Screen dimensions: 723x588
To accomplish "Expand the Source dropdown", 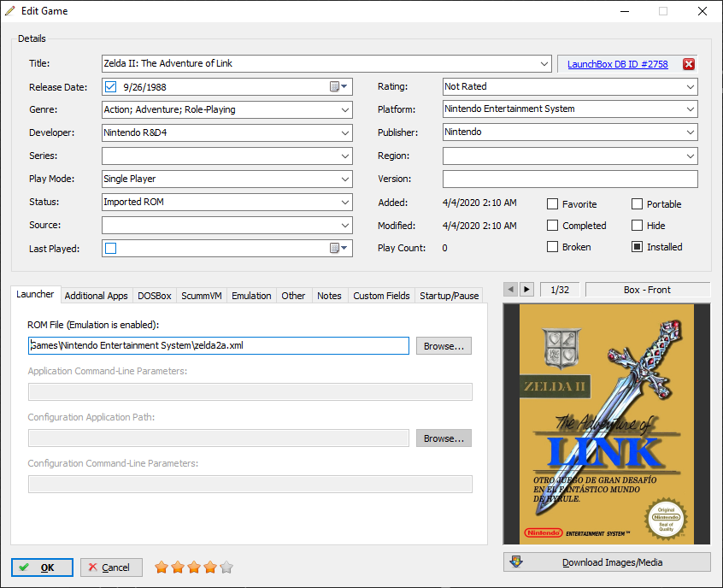I will (345, 225).
